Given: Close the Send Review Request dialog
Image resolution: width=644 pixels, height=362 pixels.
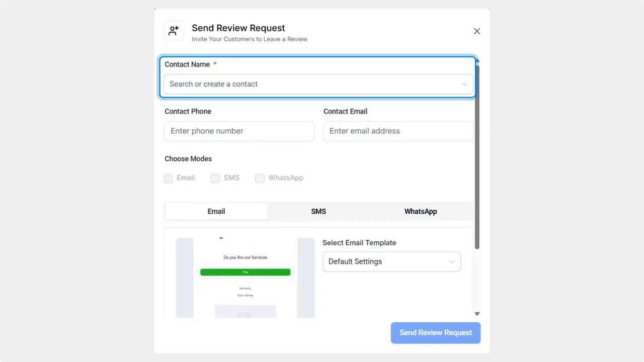Looking at the screenshot, I should 476,31.
